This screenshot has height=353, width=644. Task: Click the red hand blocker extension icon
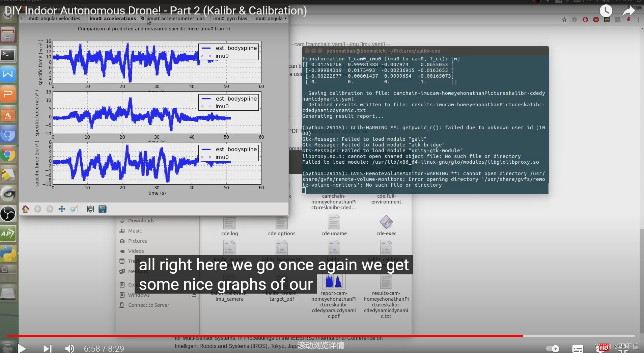[585, 20]
